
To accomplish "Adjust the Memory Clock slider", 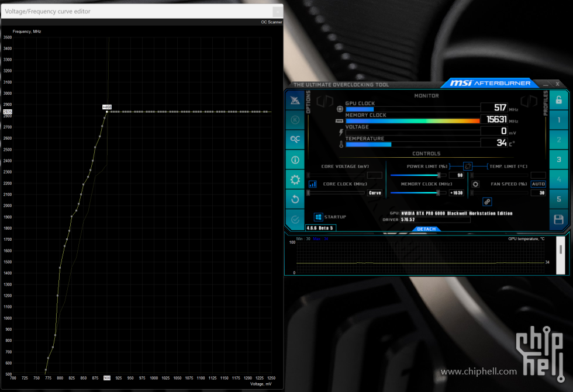I will click(x=438, y=193).
